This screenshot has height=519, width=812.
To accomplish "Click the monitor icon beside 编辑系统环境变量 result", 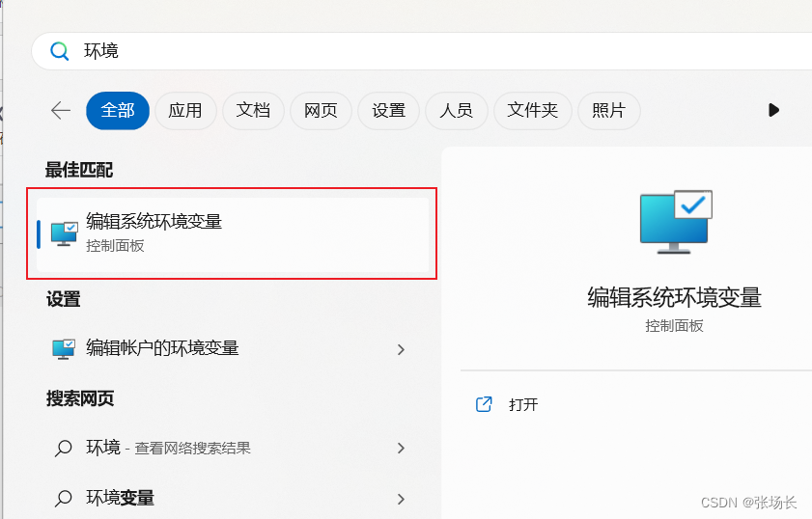I will [65, 233].
